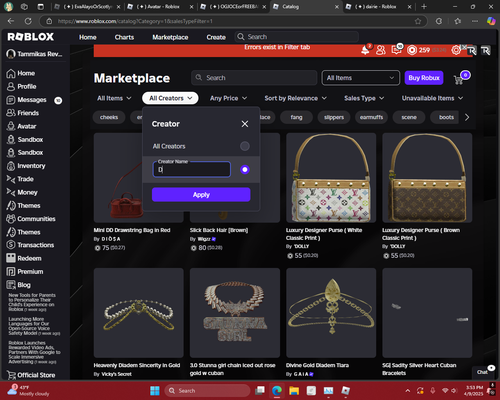This screenshot has height=400, width=500.
Task: Expand the Sales Type dropdown
Action: 364,98
